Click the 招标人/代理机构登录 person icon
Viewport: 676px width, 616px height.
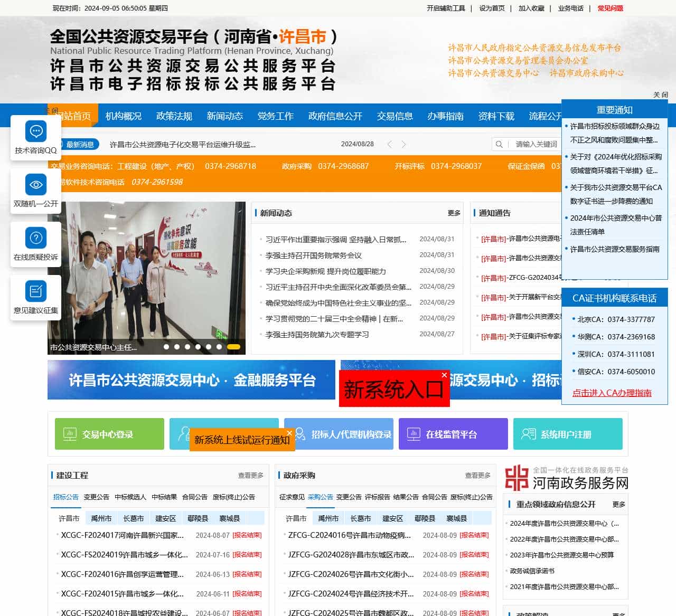point(299,434)
